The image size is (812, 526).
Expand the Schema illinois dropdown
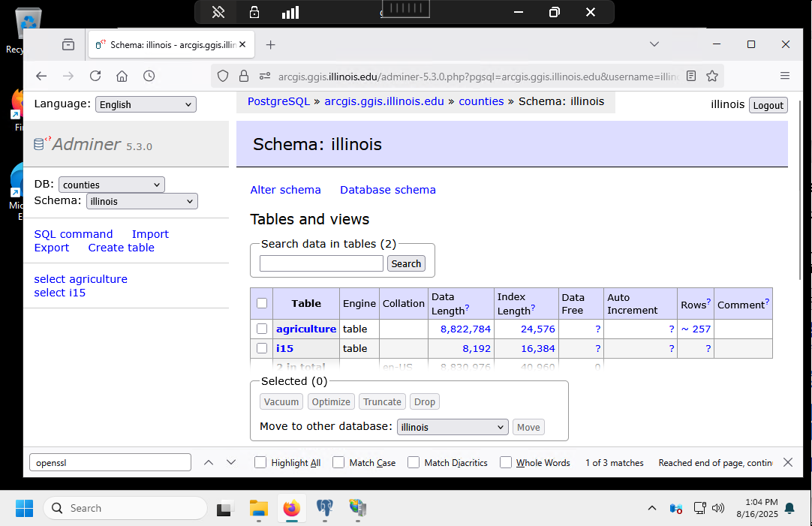[142, 201]
